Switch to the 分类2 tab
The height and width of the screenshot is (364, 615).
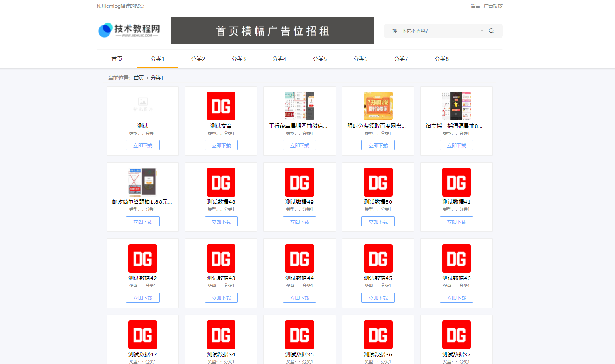[x=198, y=59]
